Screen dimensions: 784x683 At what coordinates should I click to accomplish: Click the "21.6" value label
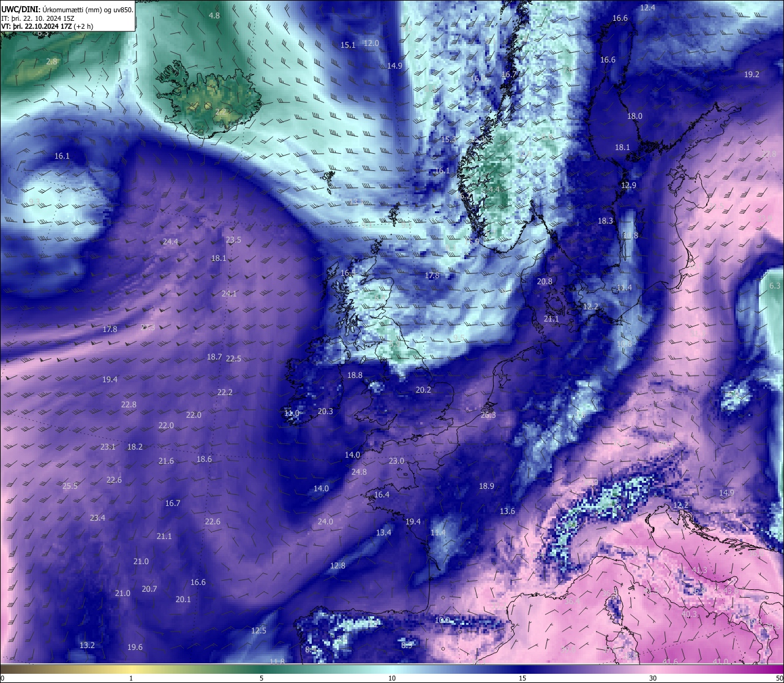pyautogui.click(x=166, y=461)
